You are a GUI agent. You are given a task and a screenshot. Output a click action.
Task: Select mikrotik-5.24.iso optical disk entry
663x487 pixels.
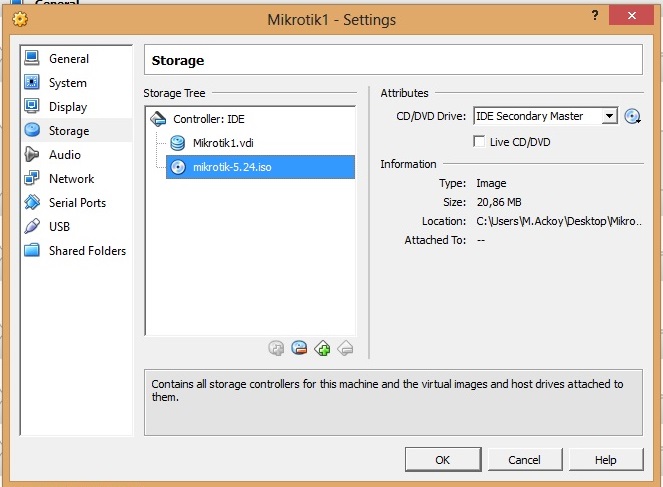260,167
